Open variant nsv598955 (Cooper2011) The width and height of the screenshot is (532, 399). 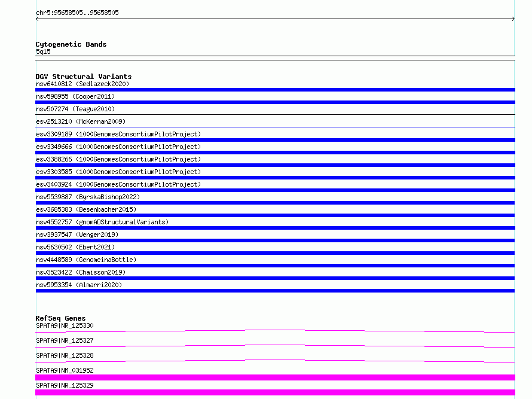pos(75,96)
